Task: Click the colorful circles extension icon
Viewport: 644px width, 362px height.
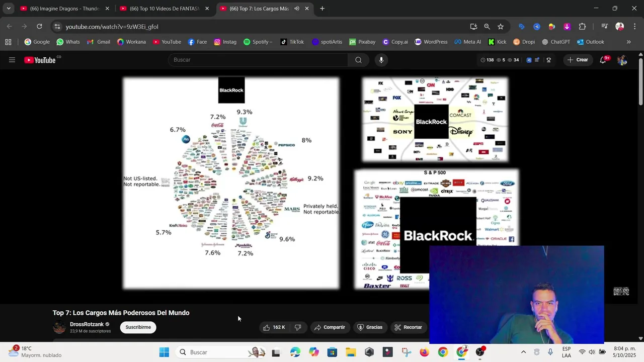Action: [x=552, y=27]
